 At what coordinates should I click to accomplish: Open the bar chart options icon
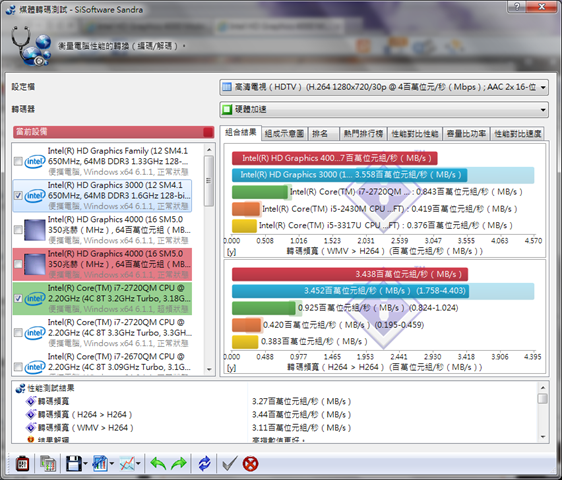point(100,464)
